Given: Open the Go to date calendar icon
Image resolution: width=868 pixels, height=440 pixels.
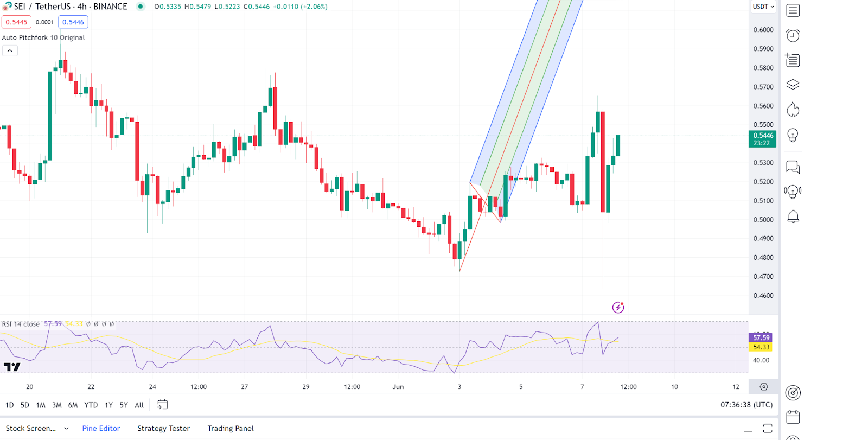Looking at the screenshot, I should tap(162, 404).
